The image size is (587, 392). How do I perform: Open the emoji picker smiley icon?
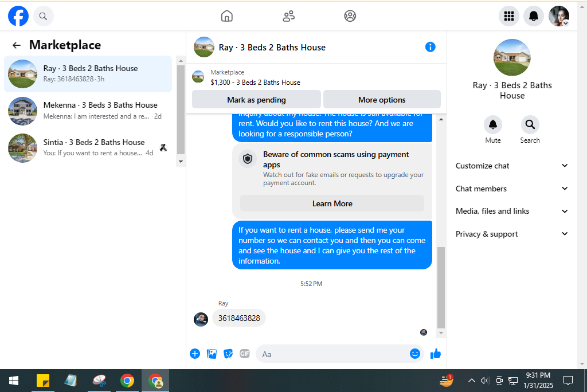coord(415,354)
